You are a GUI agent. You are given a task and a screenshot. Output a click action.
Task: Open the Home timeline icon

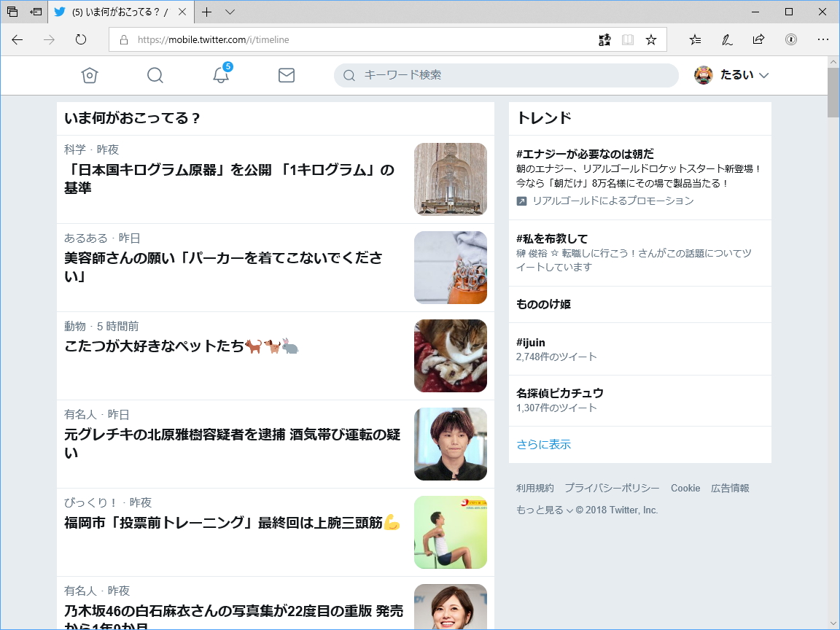89,75
